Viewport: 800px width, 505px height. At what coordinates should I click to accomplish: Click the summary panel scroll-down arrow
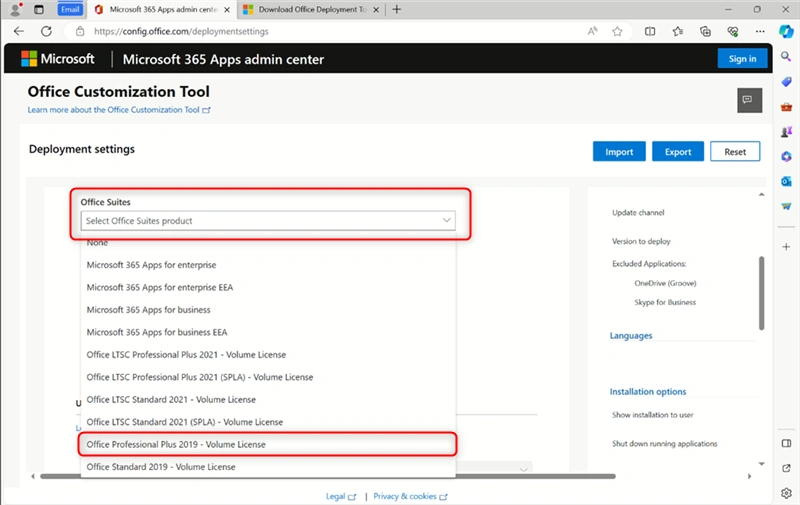click(x=761, y=464)
